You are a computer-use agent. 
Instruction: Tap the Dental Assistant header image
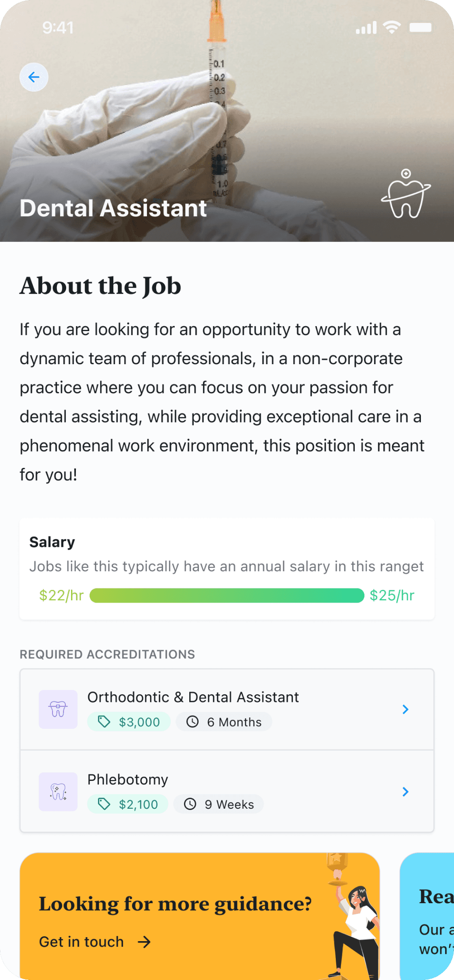(227, 124)
